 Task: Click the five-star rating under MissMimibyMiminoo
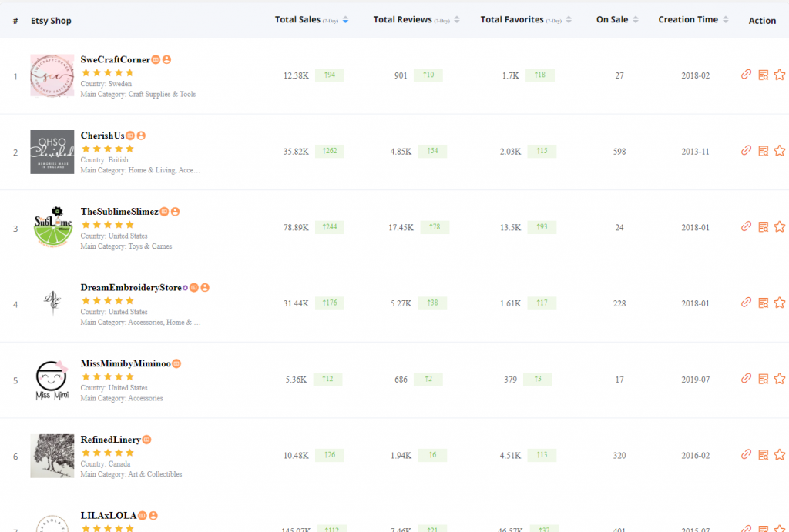coord(107,377)
